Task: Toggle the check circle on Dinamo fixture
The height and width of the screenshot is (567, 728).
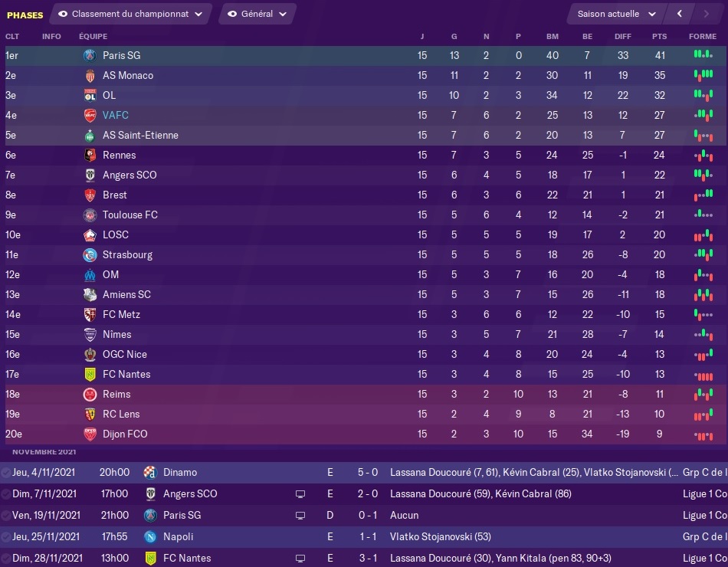Action: coord(6,472)
